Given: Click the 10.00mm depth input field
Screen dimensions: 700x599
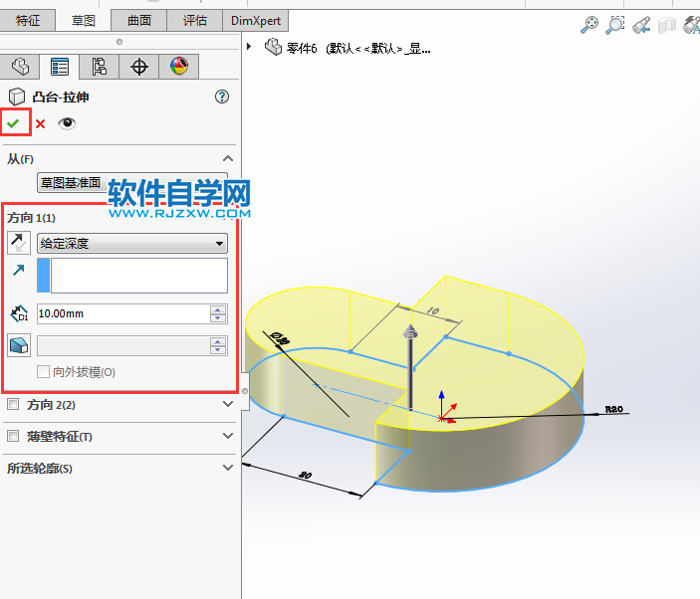Looking at the screenshot, I should pos(121,313).
